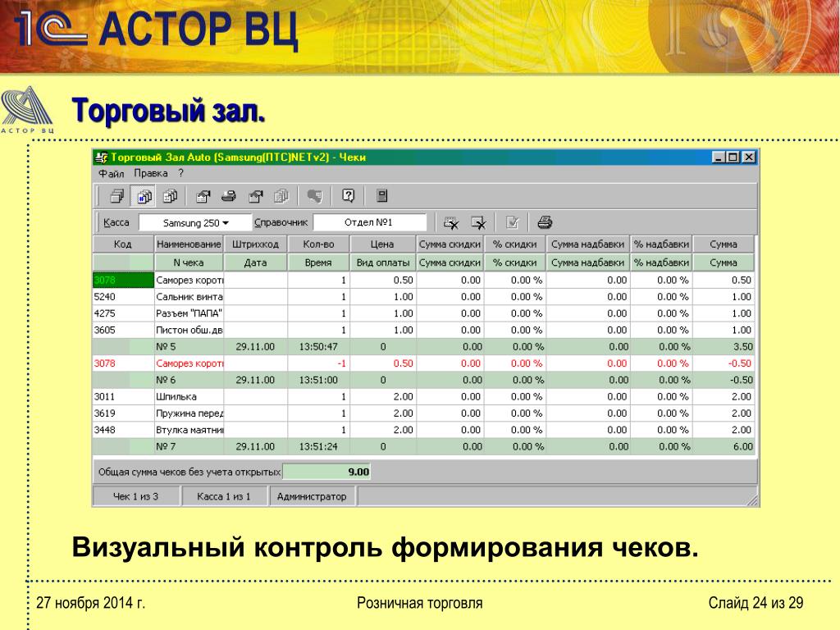
Task: Select the check row № 6
Action: pyautogui.click(x=424, y=379)
